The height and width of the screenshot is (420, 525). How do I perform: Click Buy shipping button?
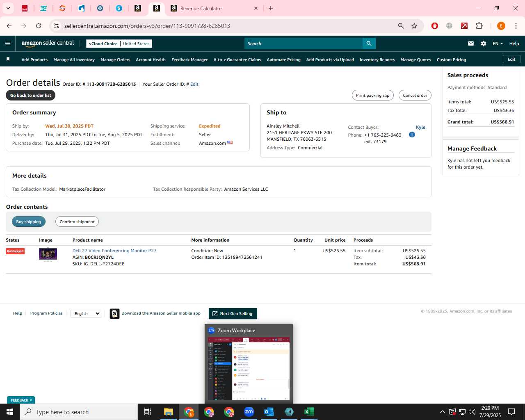coord(28,221)
